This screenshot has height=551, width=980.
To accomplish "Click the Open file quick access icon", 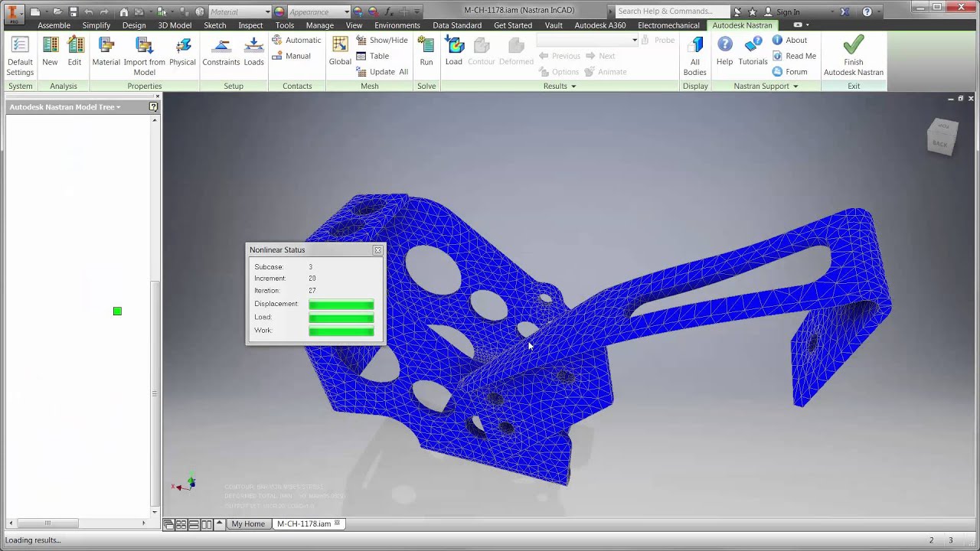I will tap(57, 11).
